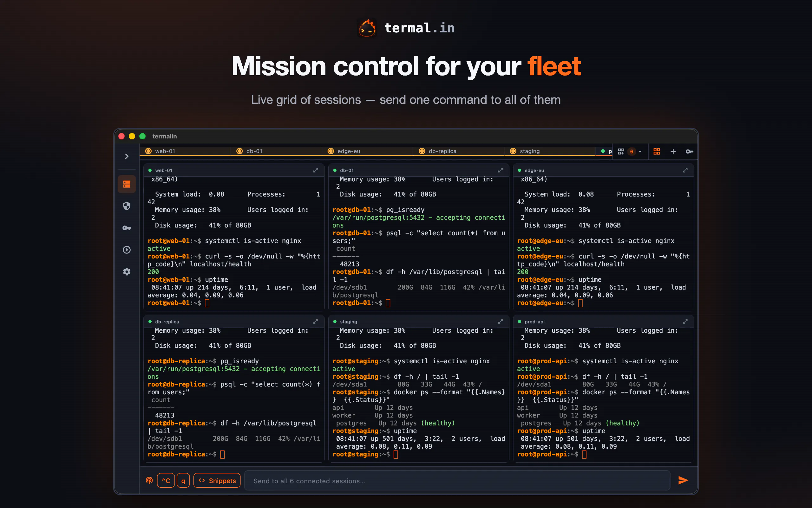Toggle the orange grid view icon
The height and width of the screenshot is (508, 812).
657,151
